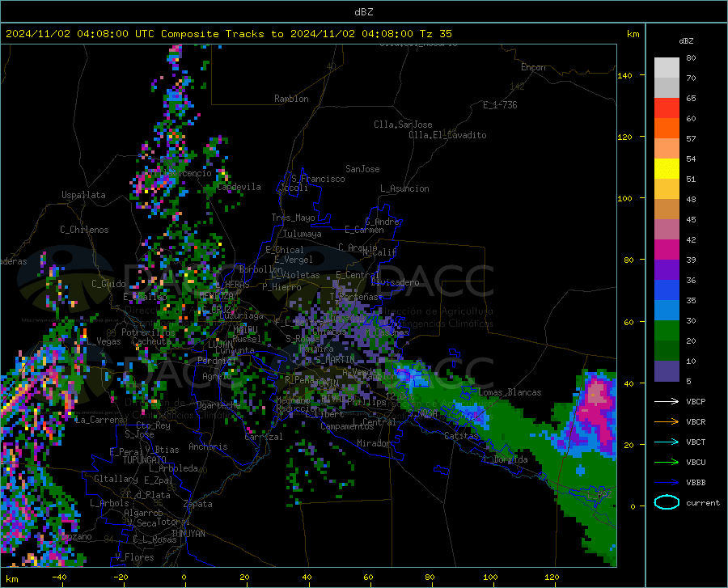Click the -40 tick on bottom axis

coord(59,577)
